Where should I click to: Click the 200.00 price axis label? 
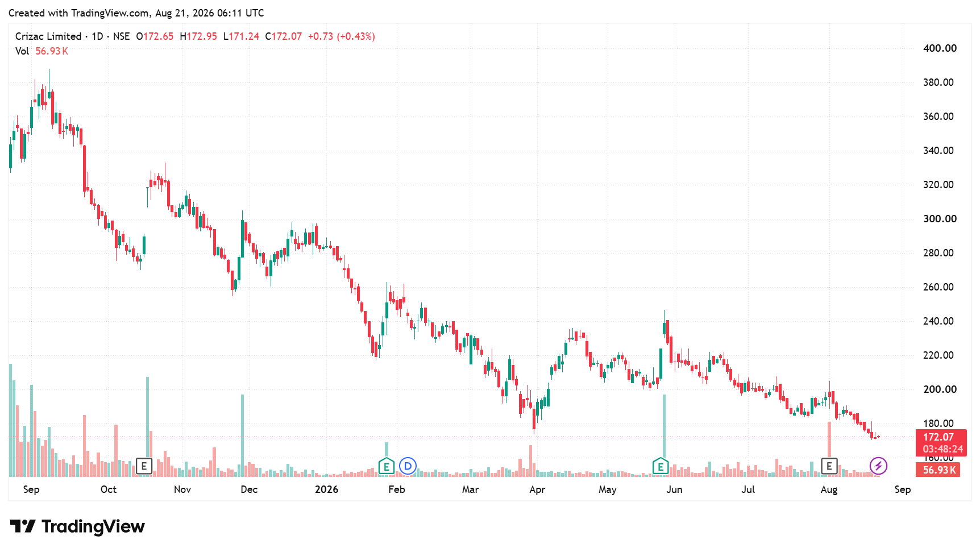tap(940, 389)
